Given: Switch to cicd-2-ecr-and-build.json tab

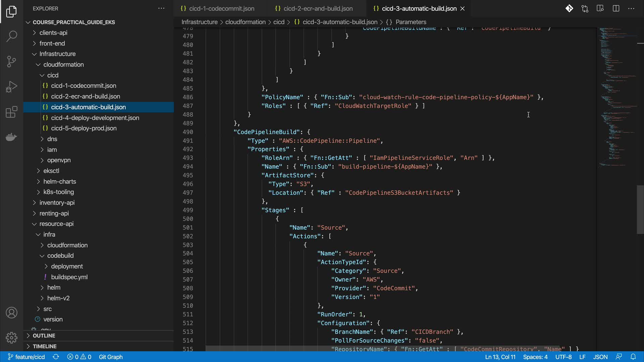Looking at the screenshot, I should (x=318, y=9).
